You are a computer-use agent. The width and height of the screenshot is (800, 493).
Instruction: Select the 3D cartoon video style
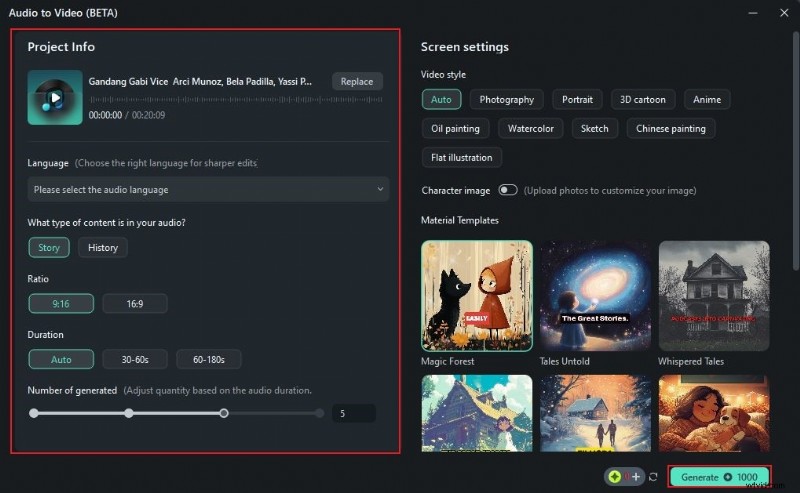pos(643,99)
